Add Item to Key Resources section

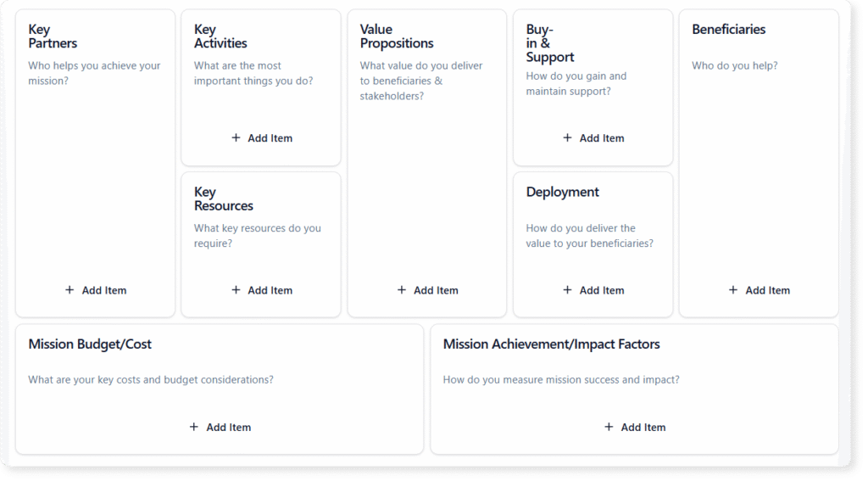coord(270,290)
